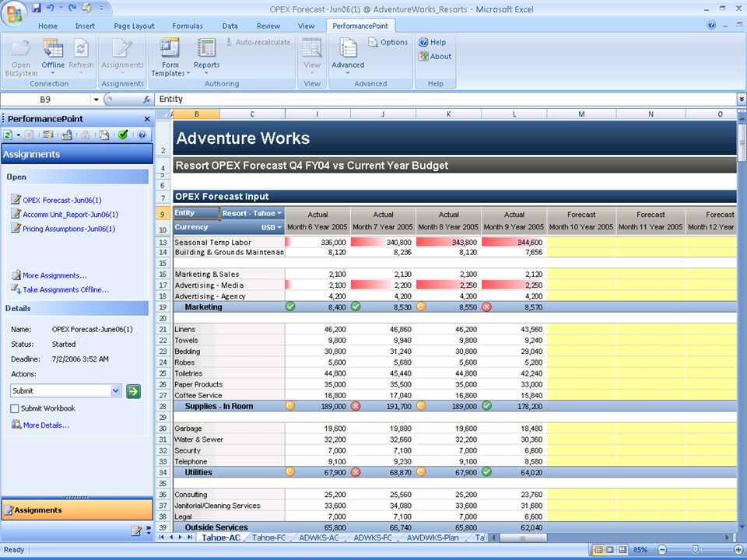Click the blue help icon in pane toolbar
Image resolution: width=747 pixels, height=560 pixels.
[x=142, y=135]
